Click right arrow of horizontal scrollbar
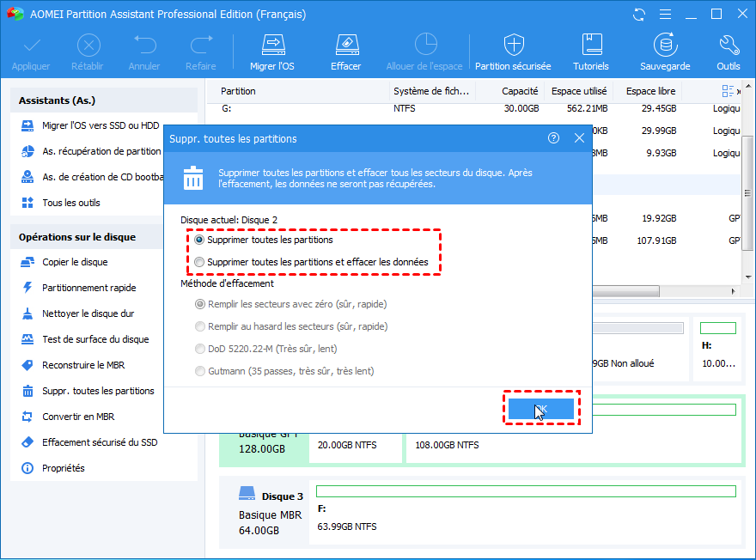This screenshot has height=560, width=756. (x=734, y=291)
